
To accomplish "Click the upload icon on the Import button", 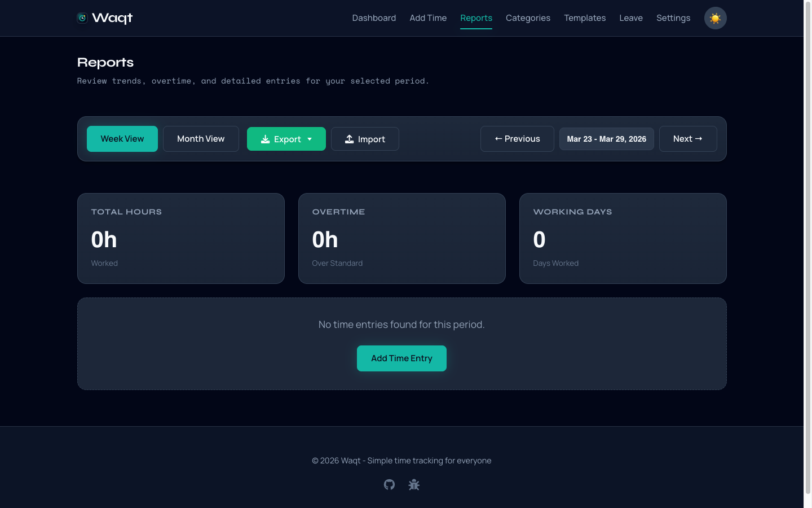I will point(350,139).
